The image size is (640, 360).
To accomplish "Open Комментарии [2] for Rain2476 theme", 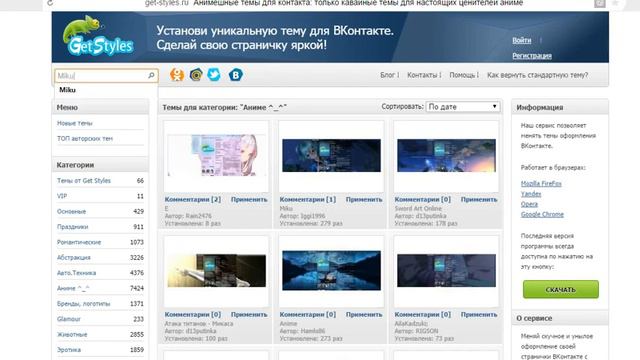I will (193, 200).
